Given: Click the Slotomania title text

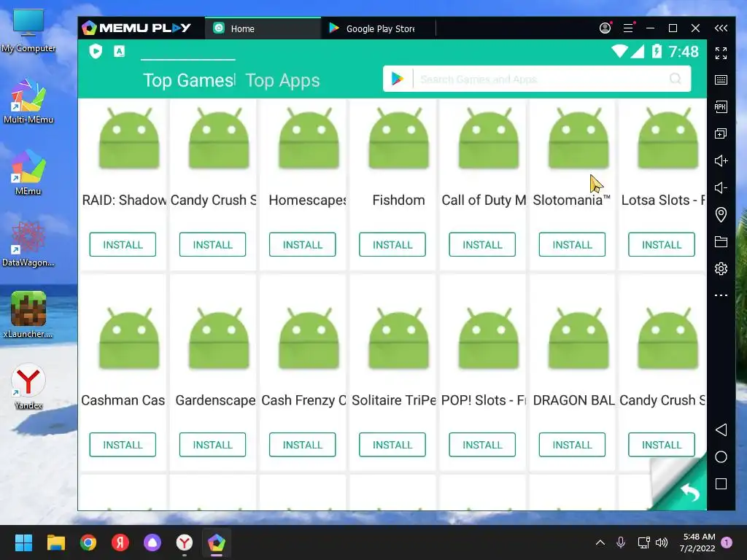Looking at the screenshot, I should click(x=571, y=200).
